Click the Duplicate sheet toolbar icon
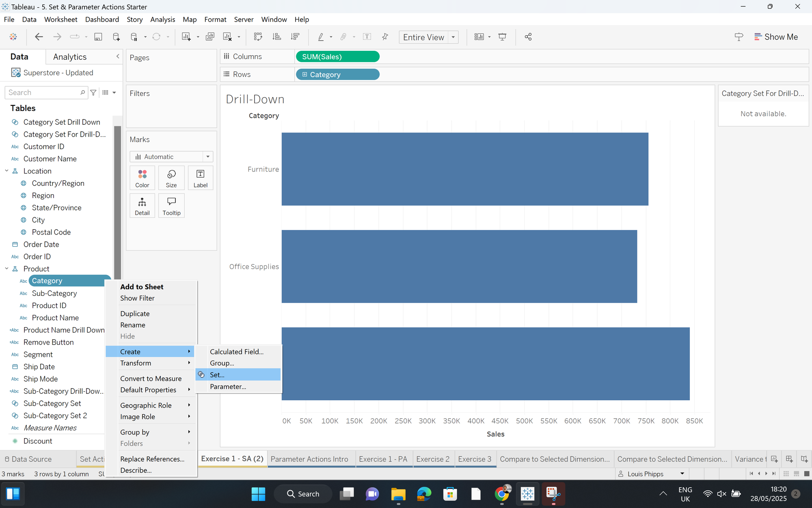This screenshot has height=508, width=812. pyautogui.click(x=210, y=37)
